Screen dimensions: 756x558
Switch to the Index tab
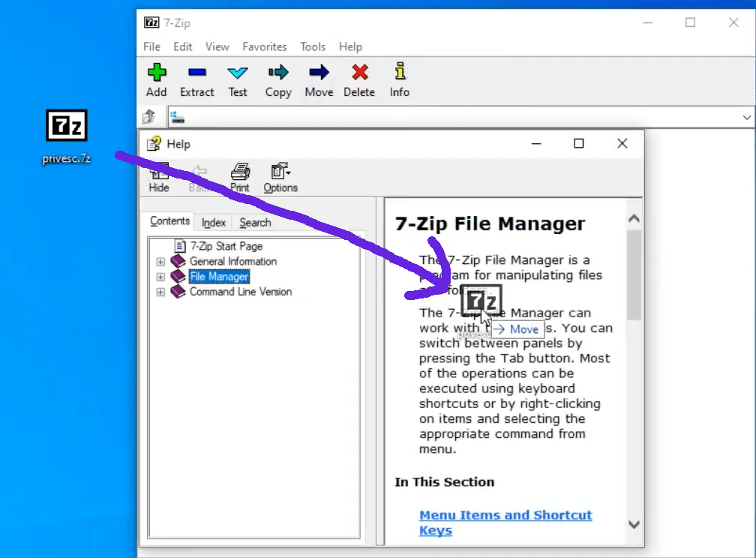[214, 222]
